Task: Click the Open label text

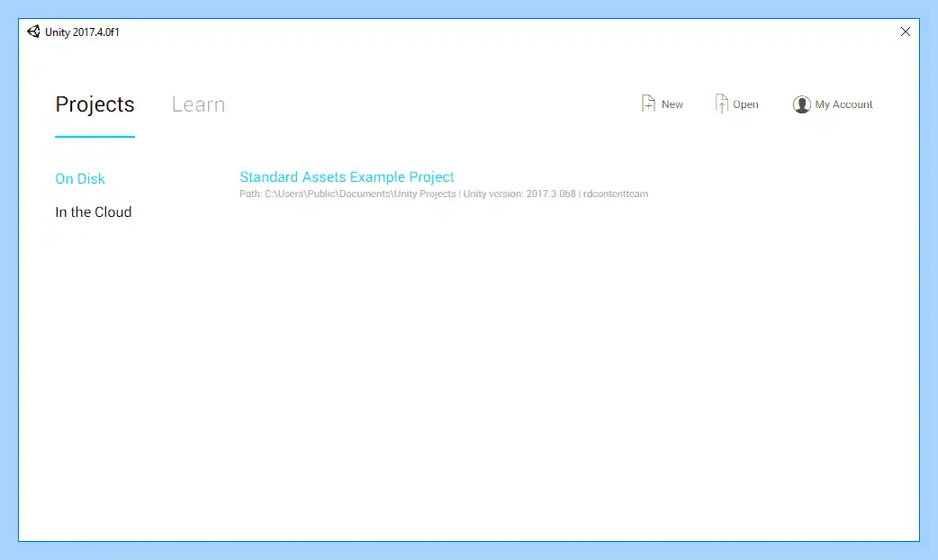Action: click(x=745, y=104)
